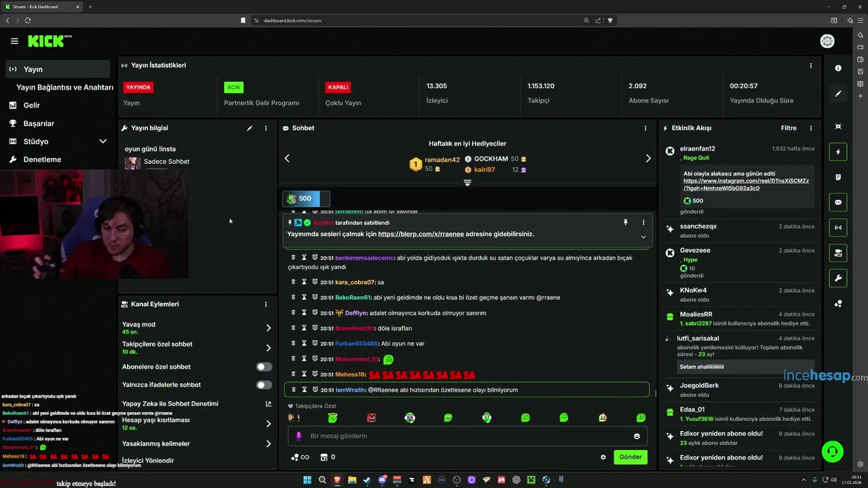Open taskbar search icon
Image resolution: width=868 pixels, height=488 pixels.
(x=322, y=480)
